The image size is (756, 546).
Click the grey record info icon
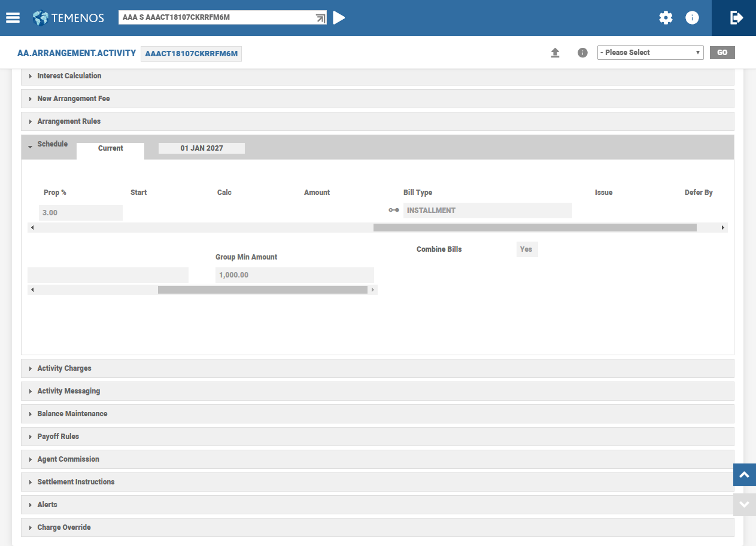point(582,53)
